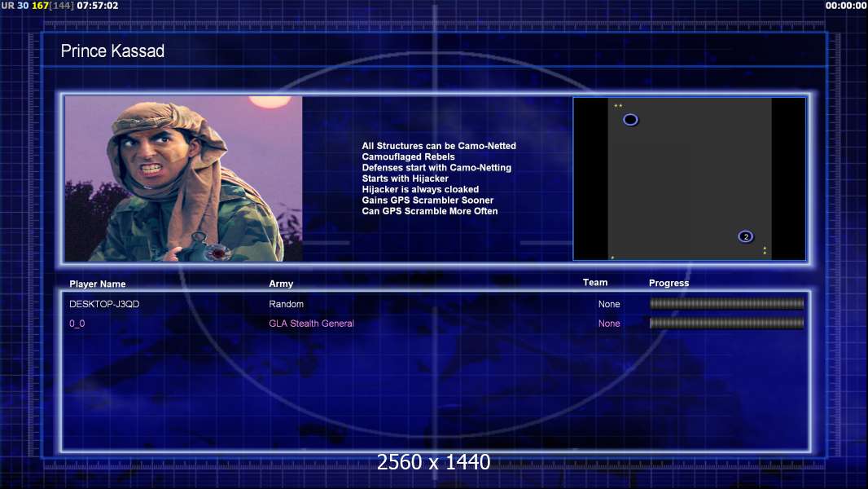Image resolution: width=868 pixels, height=489 pixels.
Task: Click 'All Structures can be Camo-Netted' line
Action: coord(439,146)
